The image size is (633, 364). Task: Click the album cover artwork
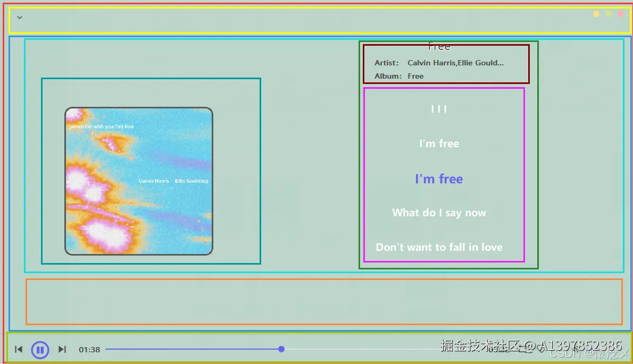[139, 181]
